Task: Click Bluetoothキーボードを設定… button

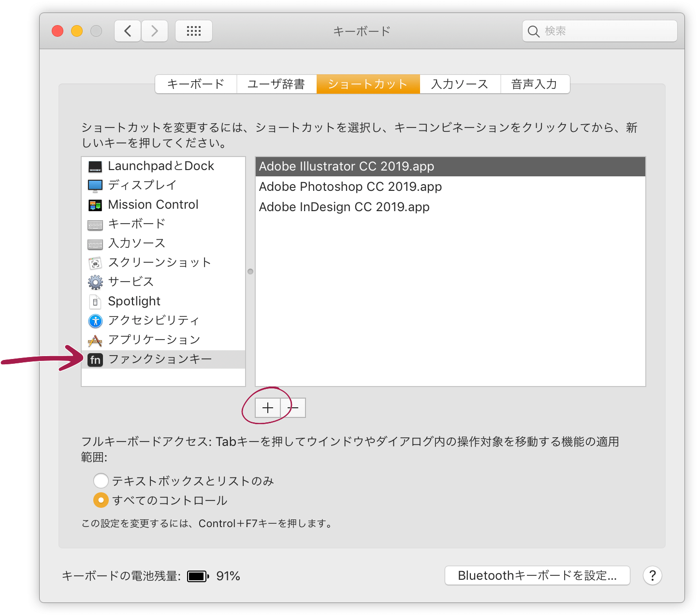Action: (x=538, y=575)
